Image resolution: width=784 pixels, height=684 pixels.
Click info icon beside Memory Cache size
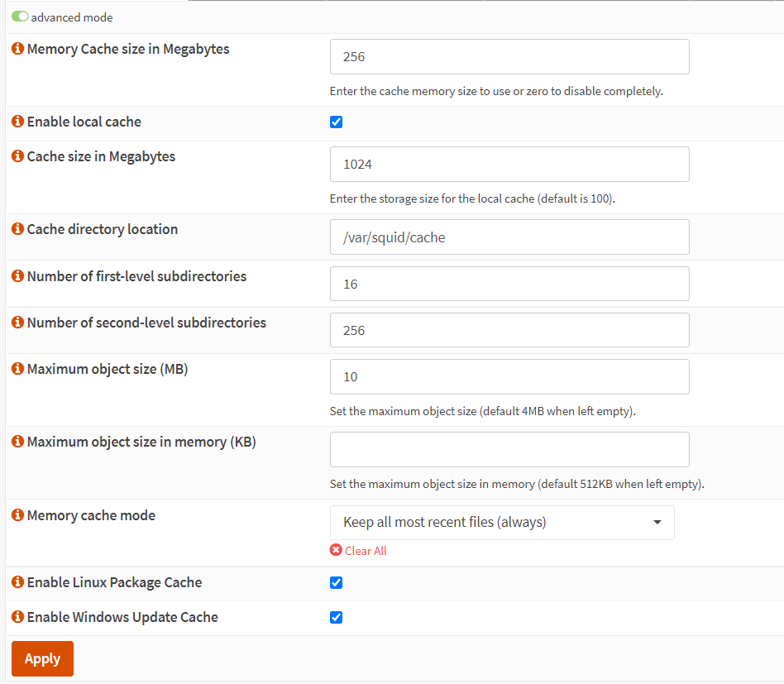click(x=17, y=50)
